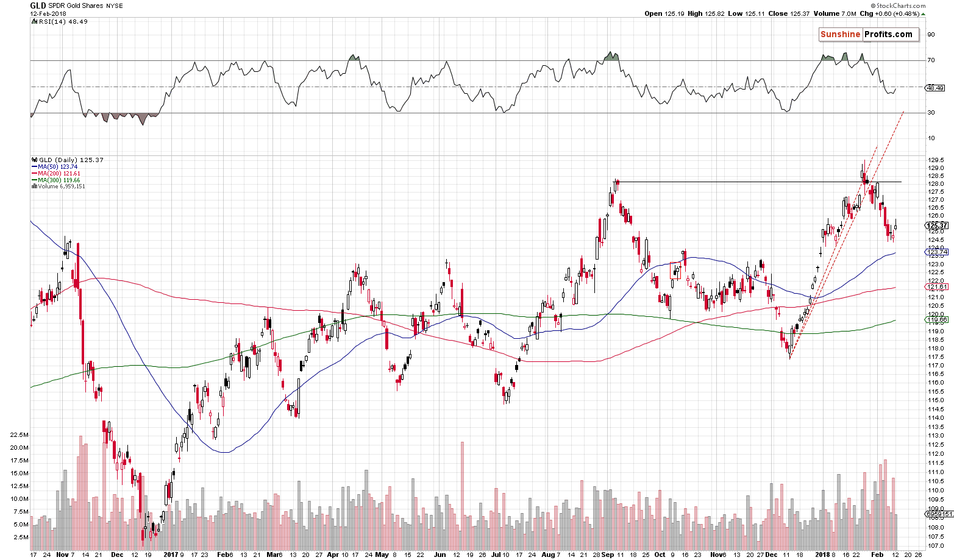Image resolution: width=954 pixels, height=560 pixels.
Task: Click the Jul month label on time axis
Action: pyautogui.click(x=496, y=555)
